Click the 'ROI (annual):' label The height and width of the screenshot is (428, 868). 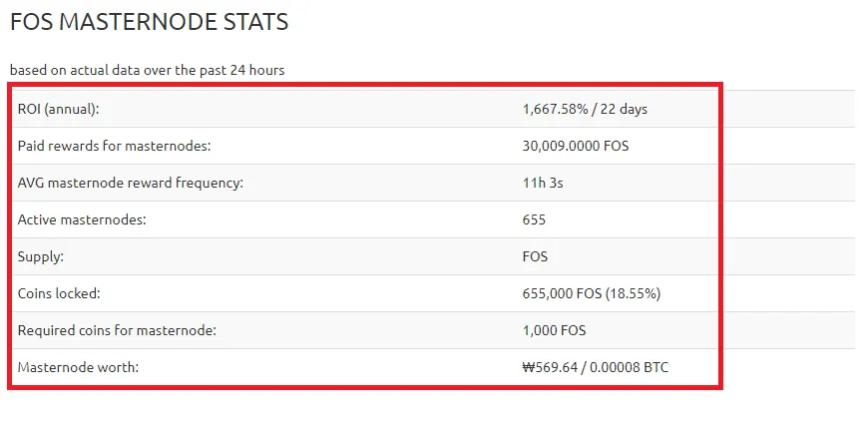(x=58, y=109)
